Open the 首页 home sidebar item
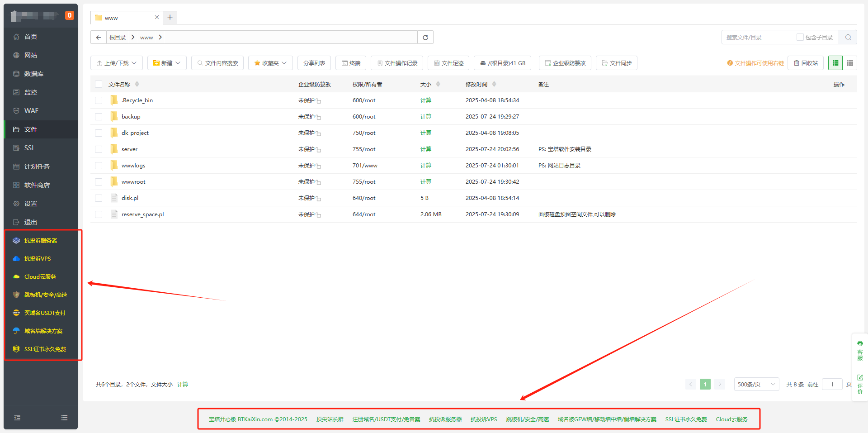The image size is (868, 433). (41, 37)
